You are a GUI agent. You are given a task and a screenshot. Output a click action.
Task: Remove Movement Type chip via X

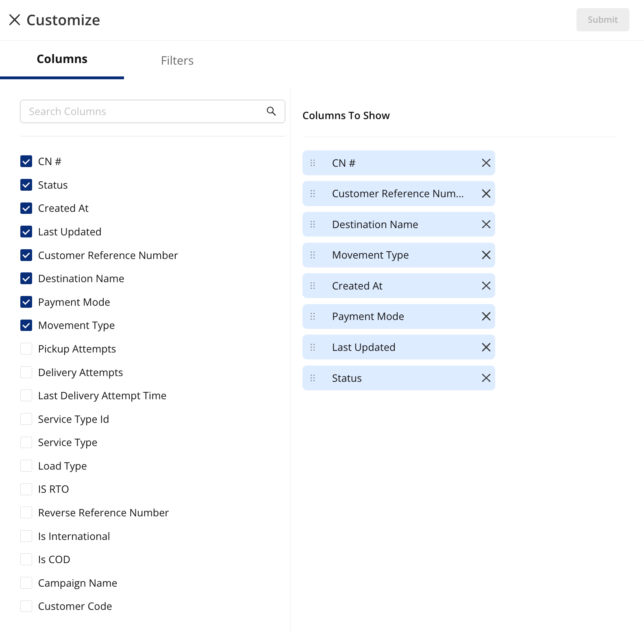click(486, 255)
